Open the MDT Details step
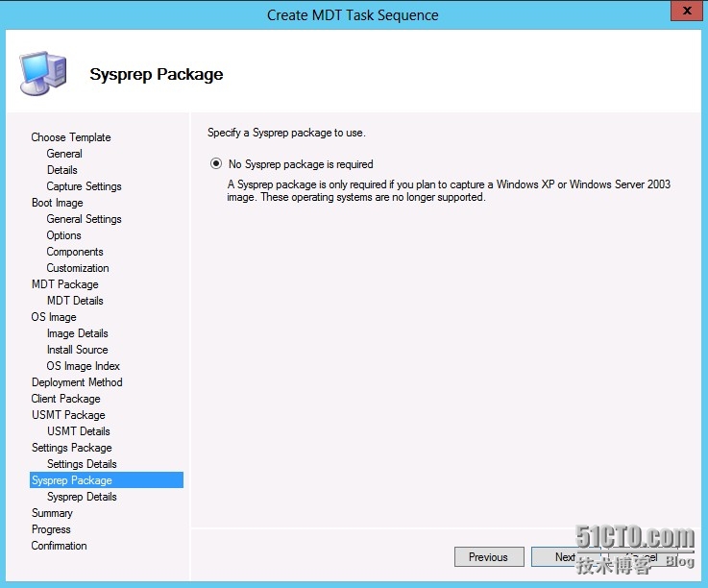 point(75,301)
